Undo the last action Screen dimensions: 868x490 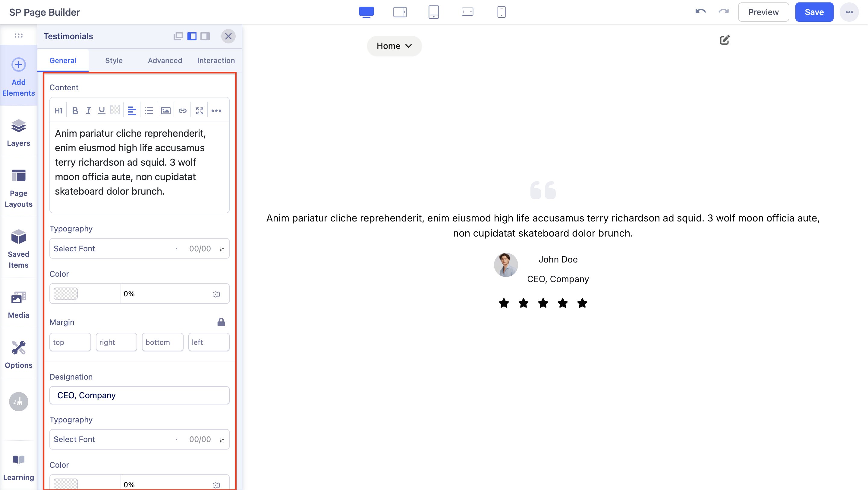[700, 12]
